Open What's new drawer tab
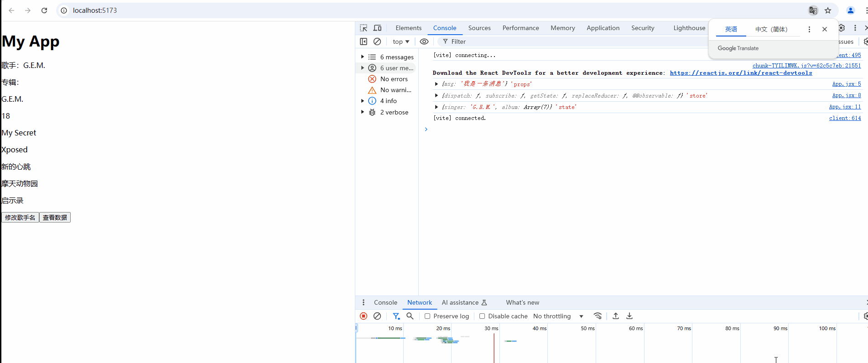The width and height of the screenshot is (868, 363). (522, 302)
